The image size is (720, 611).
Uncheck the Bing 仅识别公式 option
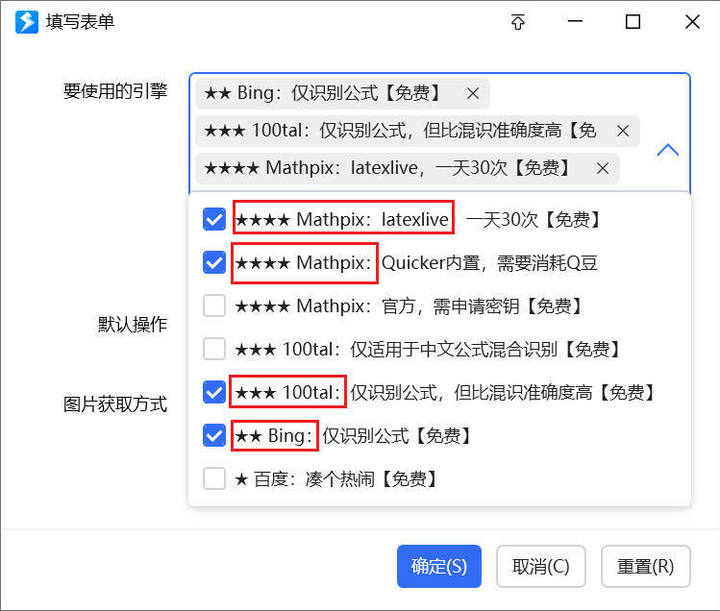pyautogui.click(x=214, y=435)
